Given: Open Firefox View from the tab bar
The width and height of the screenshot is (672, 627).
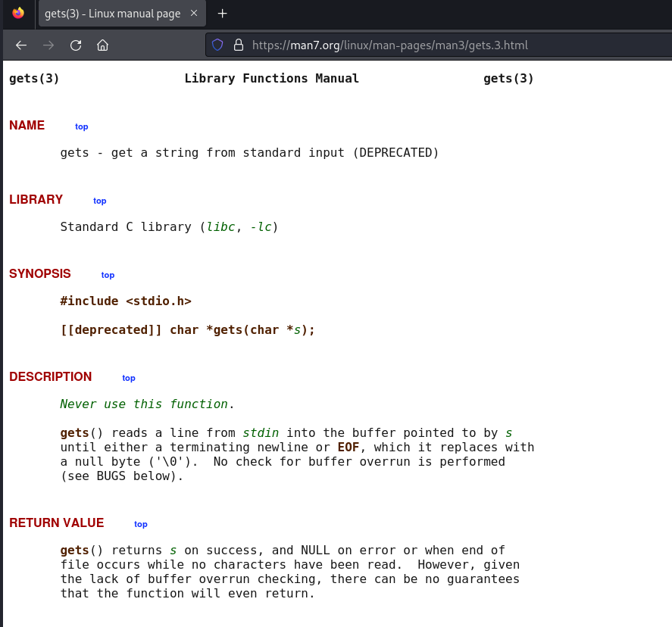Looking at the screenshot, I should (x=18, y=14).
